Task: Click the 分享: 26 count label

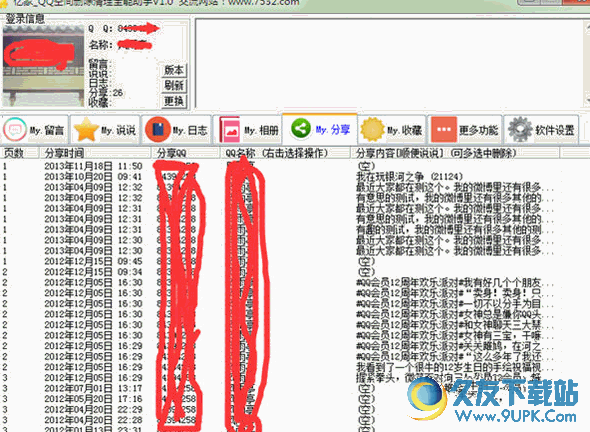Action: [x=106, y=93]
